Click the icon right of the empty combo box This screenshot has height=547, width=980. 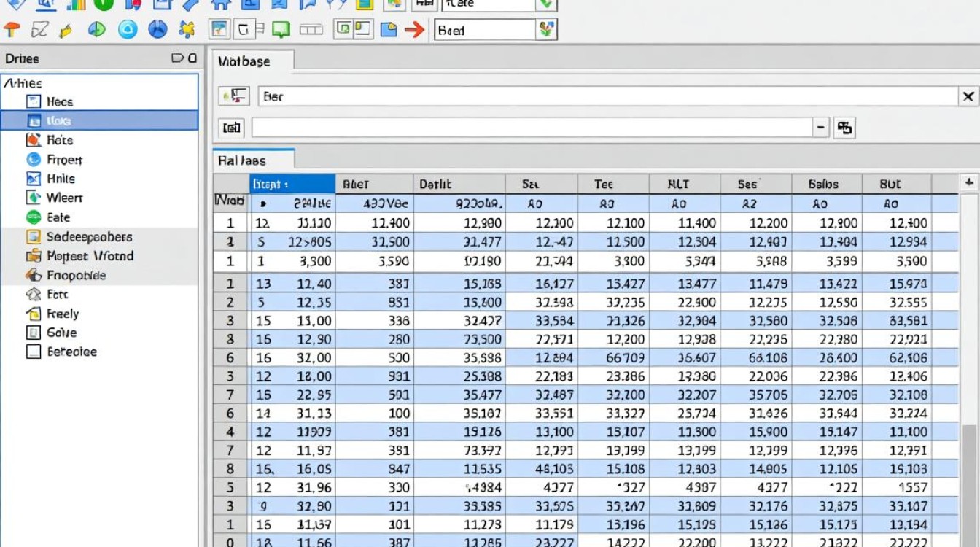844,128
